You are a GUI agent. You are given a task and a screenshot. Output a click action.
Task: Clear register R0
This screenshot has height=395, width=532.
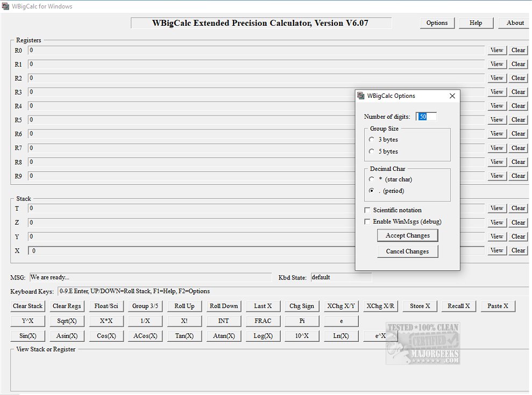coord(518,50)
